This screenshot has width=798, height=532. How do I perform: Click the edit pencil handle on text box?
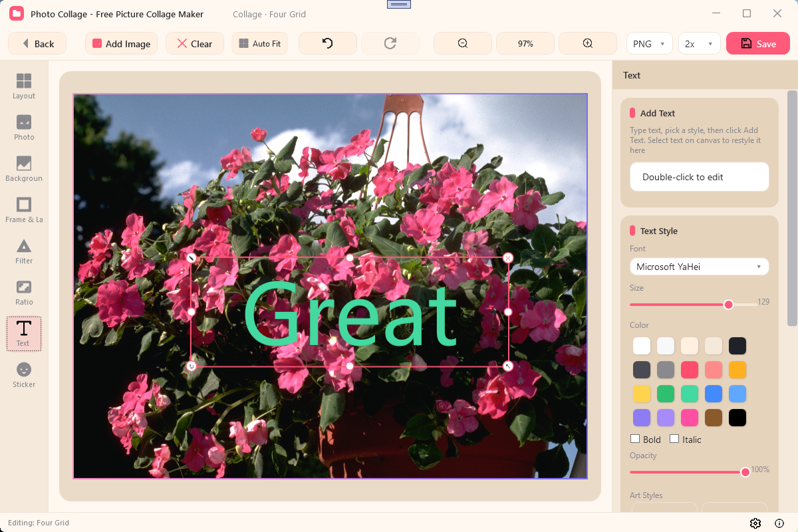point(192,257)
